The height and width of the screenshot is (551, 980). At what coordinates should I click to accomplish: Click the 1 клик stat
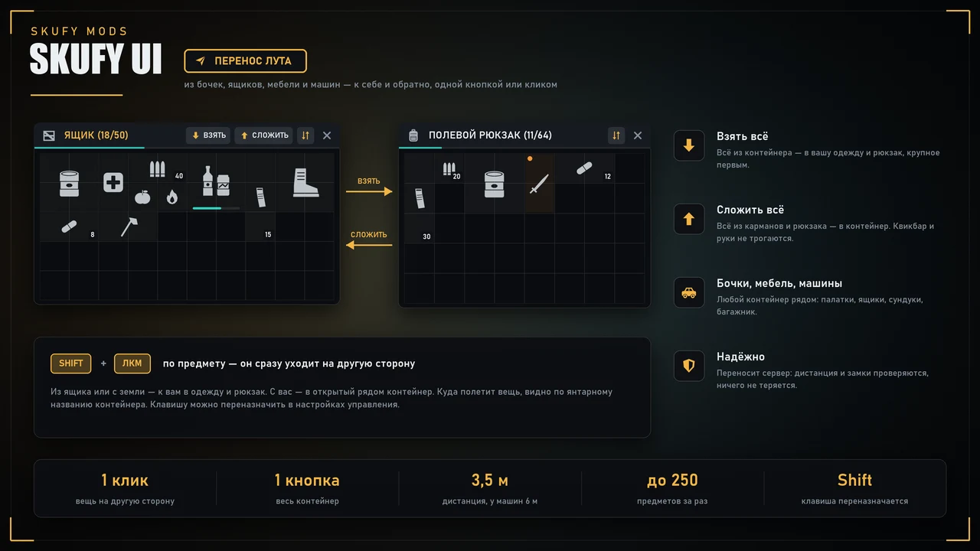click(x=125, y=481)
